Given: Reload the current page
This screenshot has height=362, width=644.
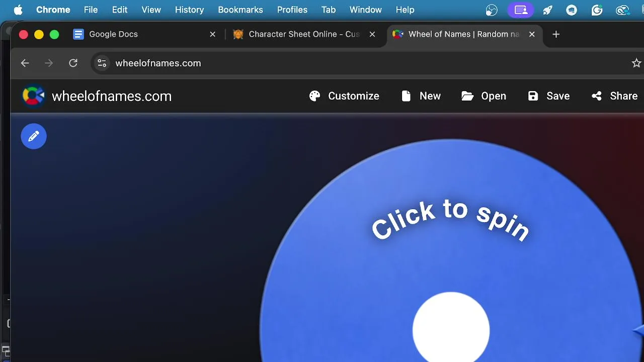Looking at the screenshot, I should [x=73, y=63].
